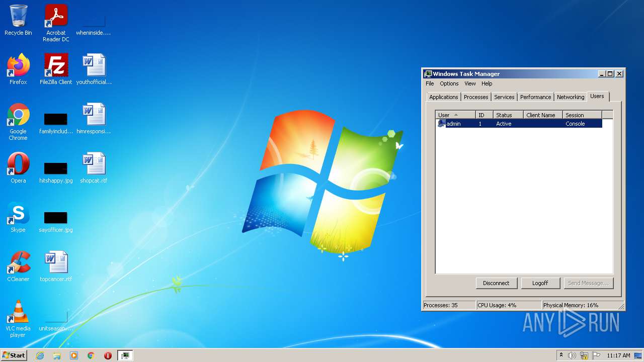Open File menu in Task Manager
The image size is (644, 362).
coord(430,83)
